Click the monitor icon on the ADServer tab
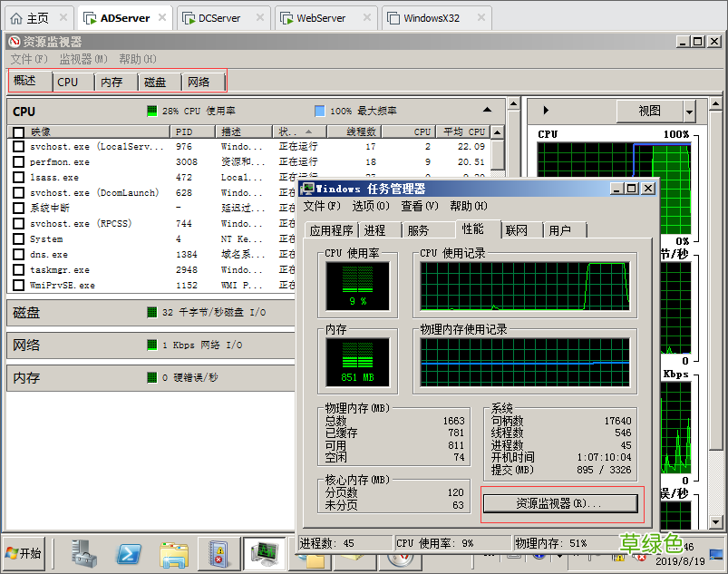 [x=92, y=16]
